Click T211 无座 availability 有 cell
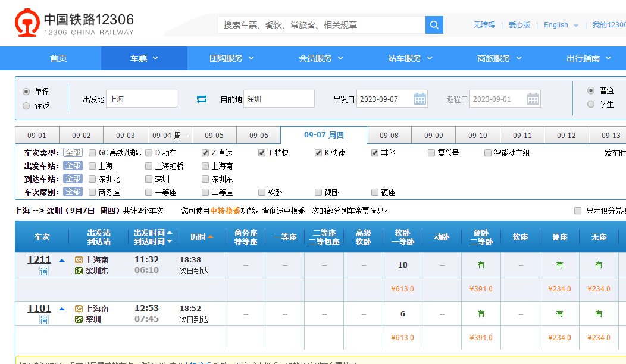The image size is (626, 364). tap(599, 265)
